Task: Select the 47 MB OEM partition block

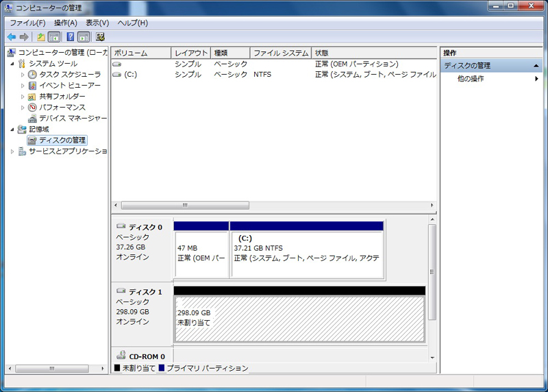Action: tap(201, 249)
